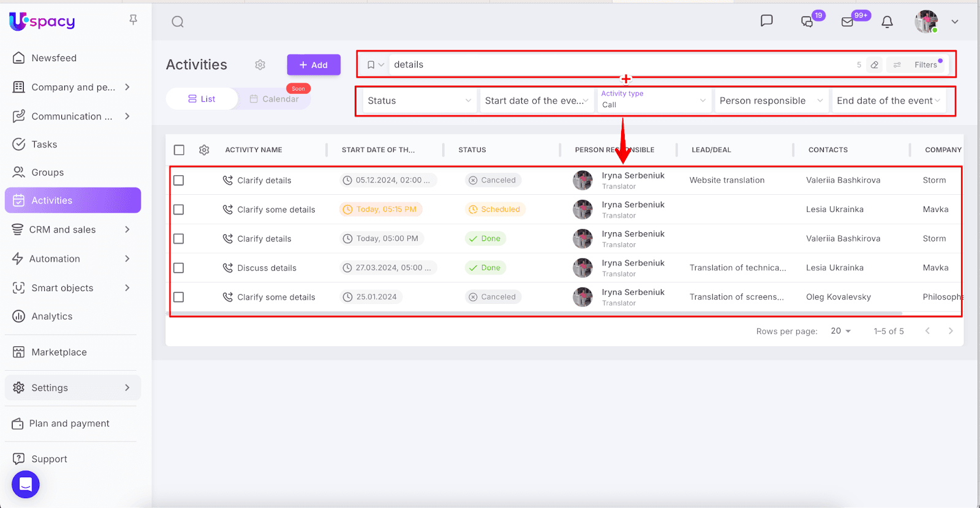Screen dimensions: 980x508
Task: Open the gear settings next to Activities title
Action: pos(260,65)
